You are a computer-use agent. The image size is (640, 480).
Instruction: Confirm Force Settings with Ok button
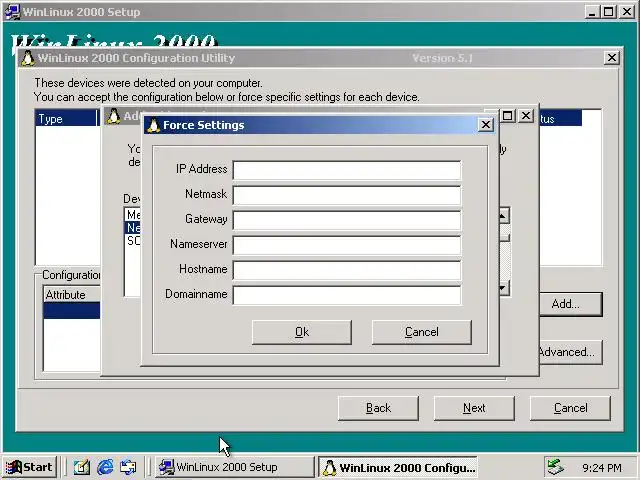pos(302,332)
